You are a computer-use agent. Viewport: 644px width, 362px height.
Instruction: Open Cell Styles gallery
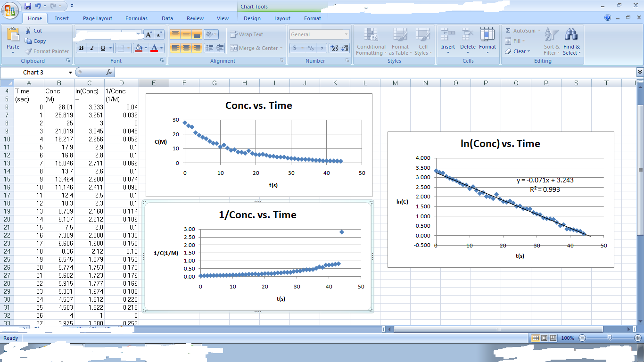423,42
